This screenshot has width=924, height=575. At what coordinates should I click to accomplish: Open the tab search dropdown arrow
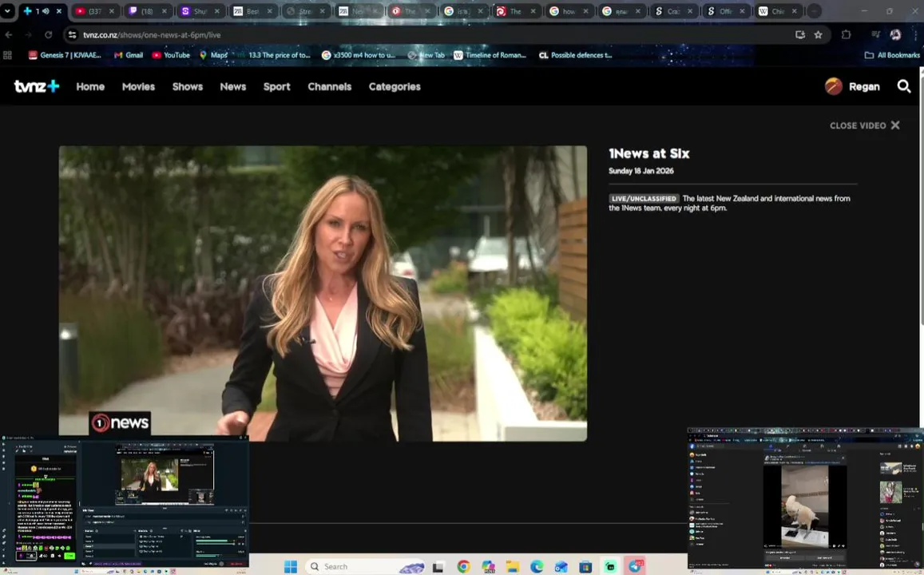[7, 10]
